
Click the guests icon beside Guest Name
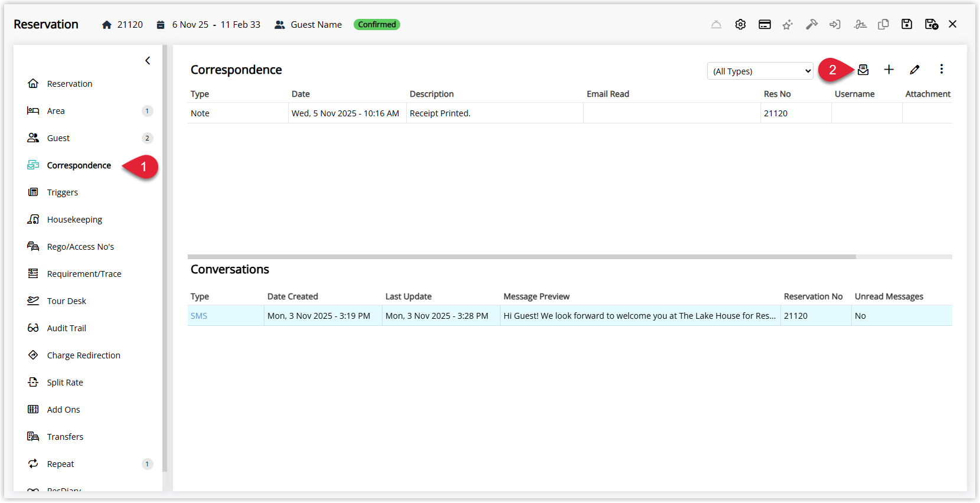(280, 25)
